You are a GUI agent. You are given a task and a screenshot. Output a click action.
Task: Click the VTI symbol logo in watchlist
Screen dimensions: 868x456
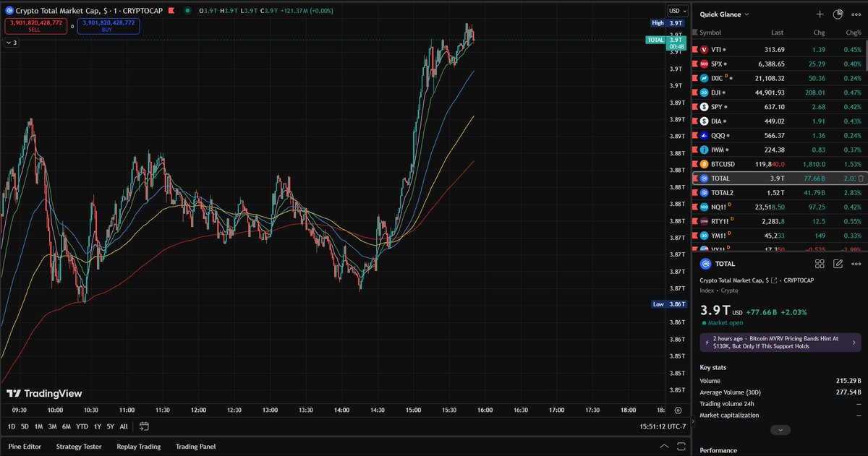coord(705,49)
